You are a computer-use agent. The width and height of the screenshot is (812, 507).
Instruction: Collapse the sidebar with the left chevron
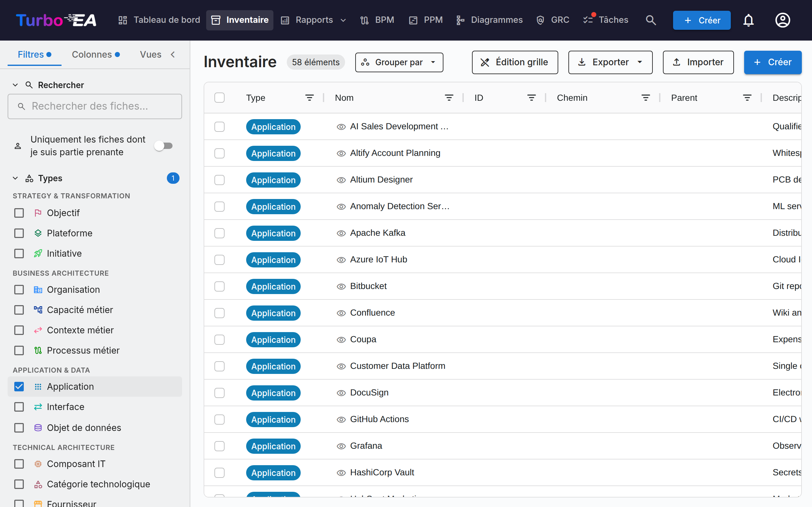tap(173, 54)
